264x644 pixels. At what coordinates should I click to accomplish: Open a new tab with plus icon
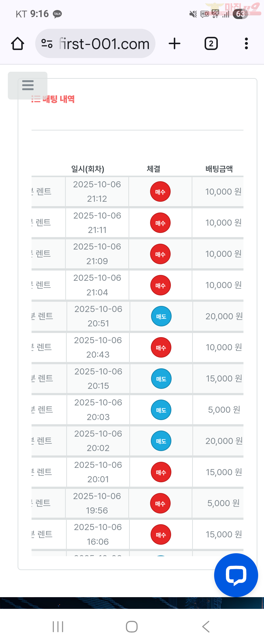(x=174, y=44)
